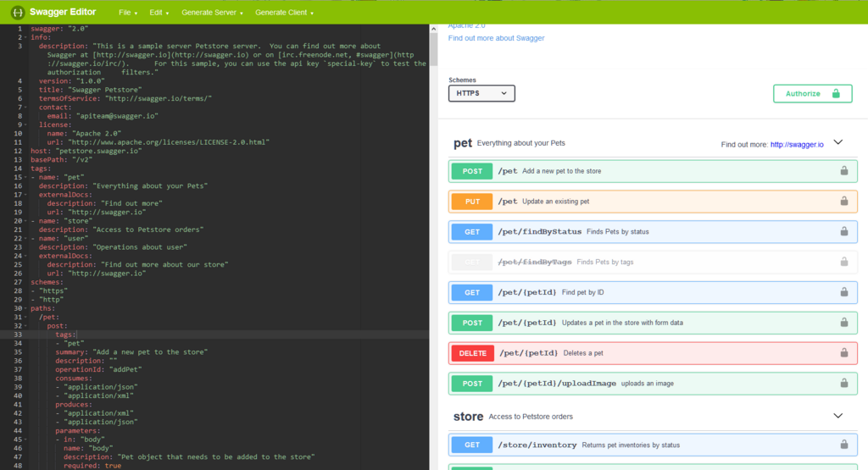Viewport: 868px width, 470px height.
Task: Click lock icon on GET /store/inventory row
Action: tap(844, 445)
